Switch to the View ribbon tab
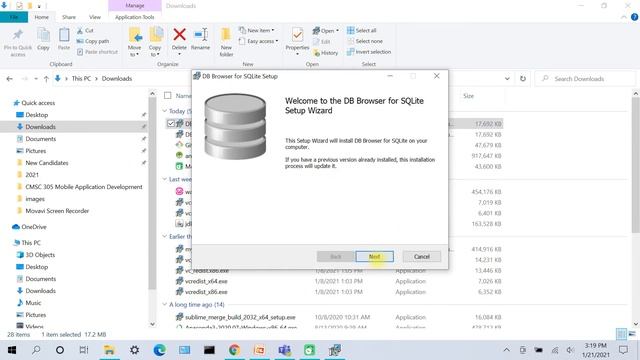The width and height of the screenshot is (640, 360). [95, 17]
